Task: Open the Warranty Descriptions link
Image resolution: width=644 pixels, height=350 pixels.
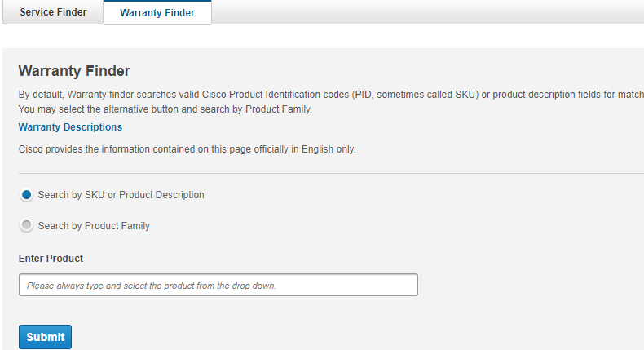Action: tap(70, 127)
